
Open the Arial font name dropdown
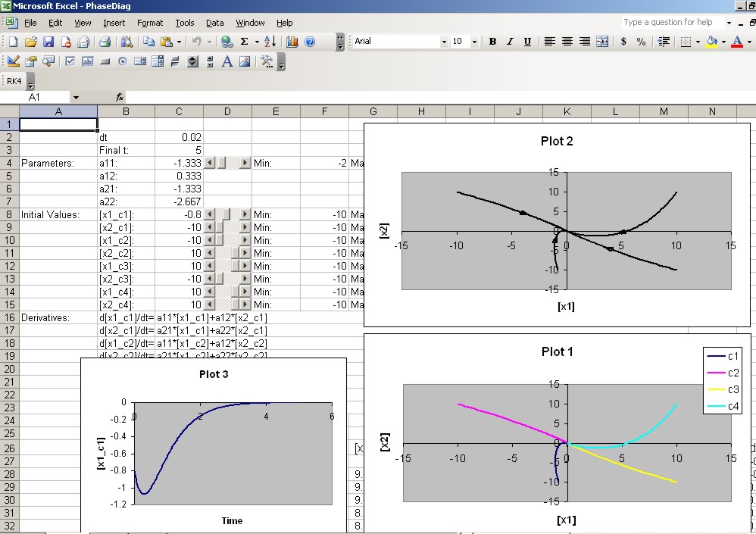pos(444,42)
